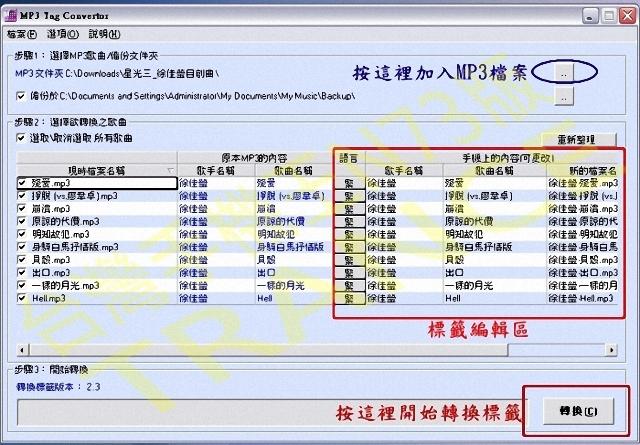Click the browse button for the MP3 folder
The image size is (640, 445).
[x=564, y=73]
